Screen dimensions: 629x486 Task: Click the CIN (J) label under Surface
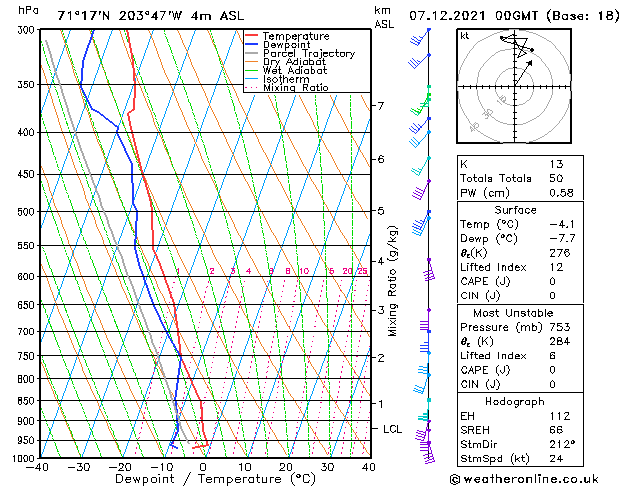tap(480, 296)
